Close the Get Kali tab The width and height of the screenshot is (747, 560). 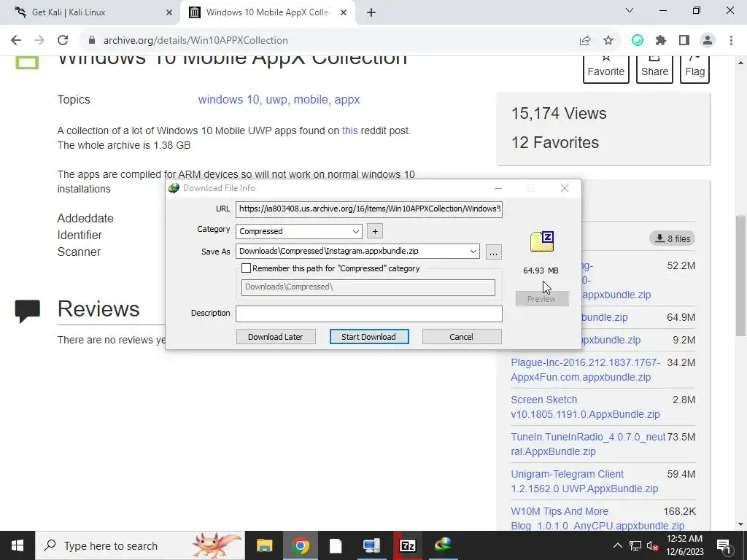(x=169, y=12)
